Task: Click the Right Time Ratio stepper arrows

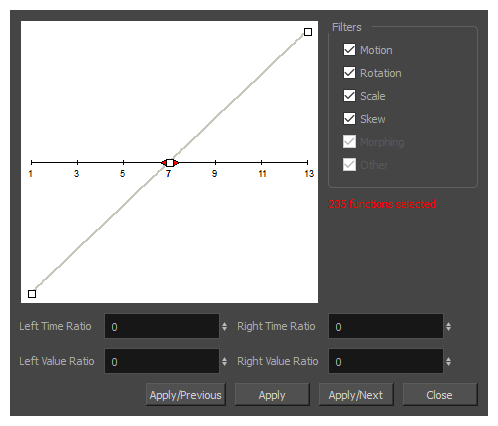Action: (448, 326)
